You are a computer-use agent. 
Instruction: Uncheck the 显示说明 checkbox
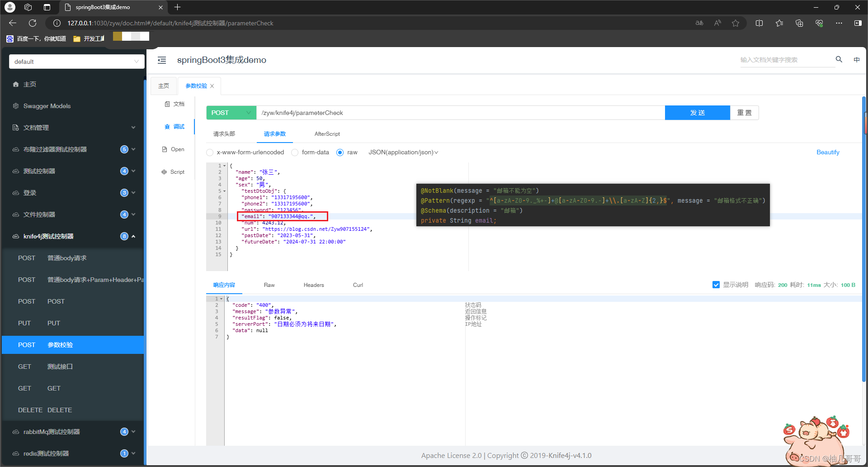[716, 285]
